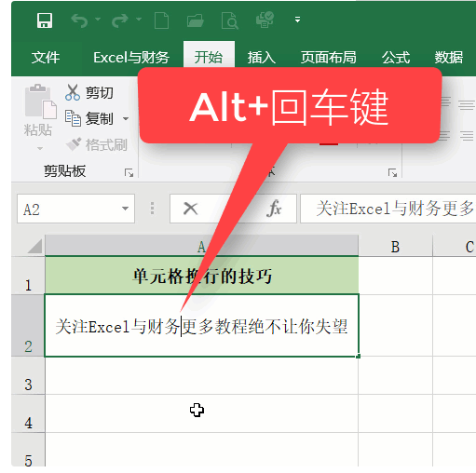Click the Open folder icon
This screenshot has width=476, height=473.
point(196,20)
